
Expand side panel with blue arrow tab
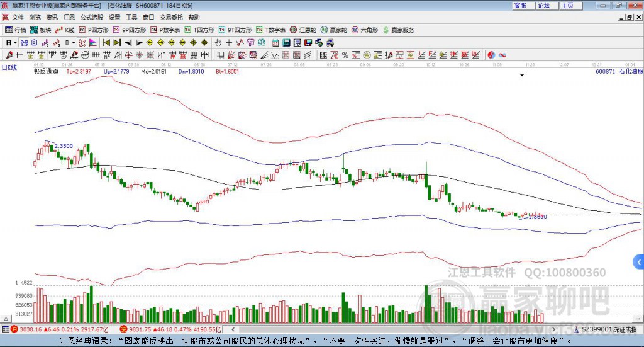[x=639, y=261]
